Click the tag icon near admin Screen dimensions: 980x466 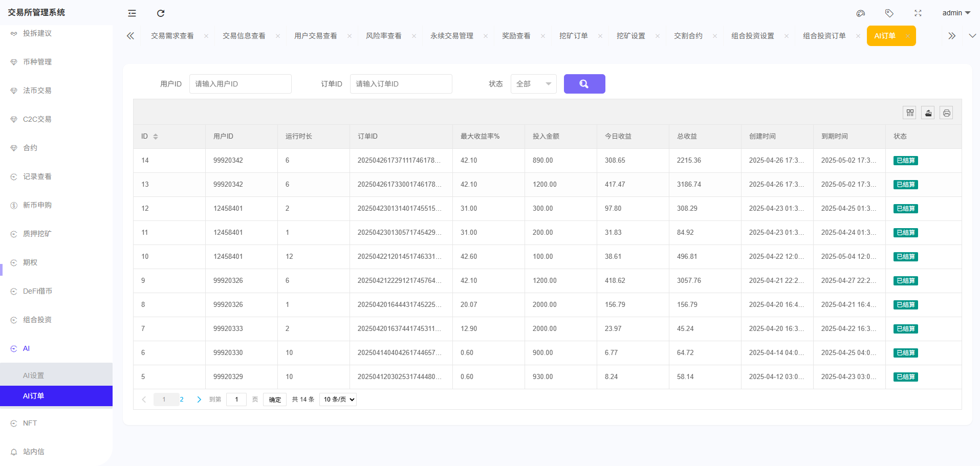(889, 13)
